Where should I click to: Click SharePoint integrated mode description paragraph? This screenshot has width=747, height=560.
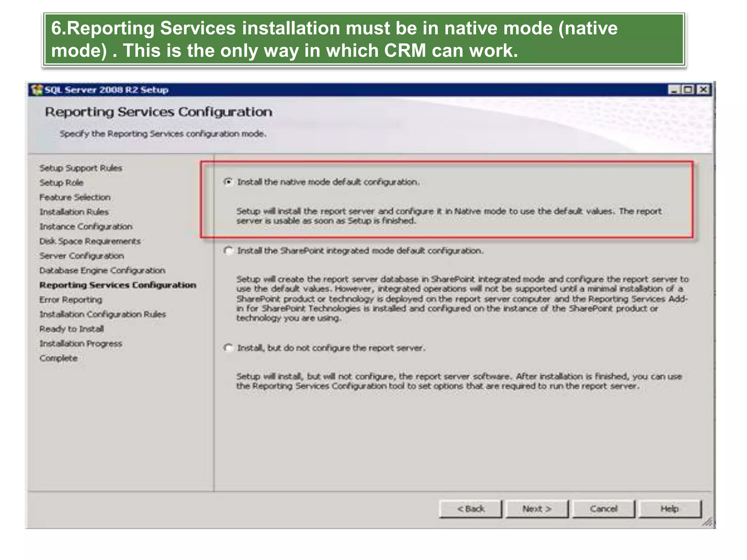coord(462,299)
